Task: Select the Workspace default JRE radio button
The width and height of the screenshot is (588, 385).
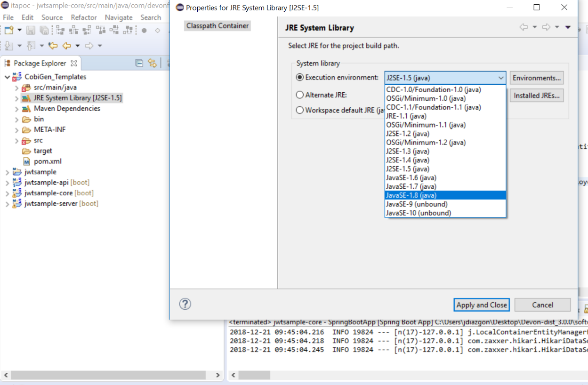Action: pyautogui.click(x=300, y=110)
